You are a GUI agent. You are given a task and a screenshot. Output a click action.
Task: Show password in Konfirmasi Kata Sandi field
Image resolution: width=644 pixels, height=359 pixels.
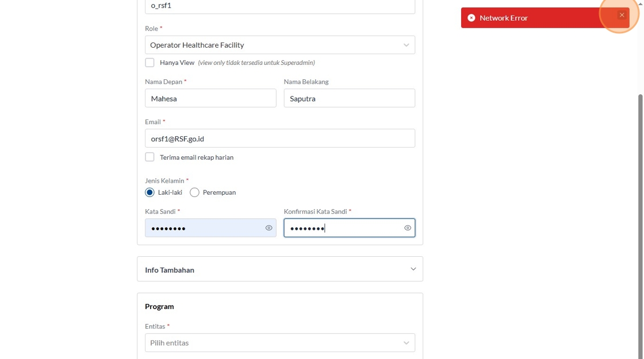(x=408, y=227)
